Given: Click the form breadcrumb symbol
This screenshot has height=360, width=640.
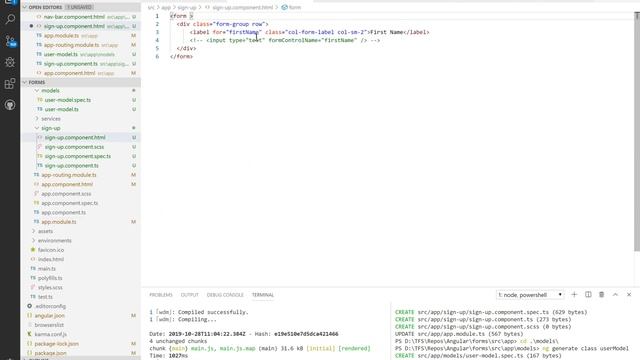Looking at the screenshot, I should click(x=291, y=7).
